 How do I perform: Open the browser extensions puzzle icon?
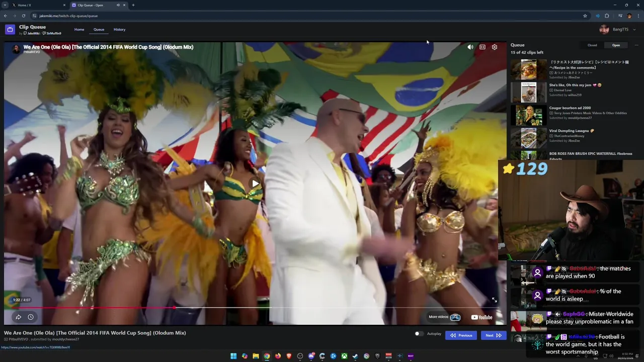tap(607, 16)
